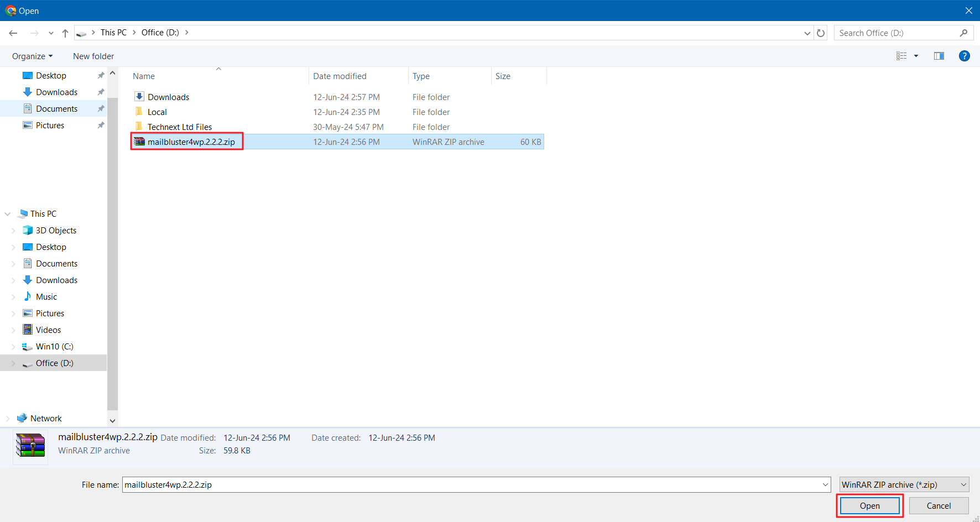Toggle the preview pane icon
Viewport: 980px width, 522px height.
tap(939, 56)
